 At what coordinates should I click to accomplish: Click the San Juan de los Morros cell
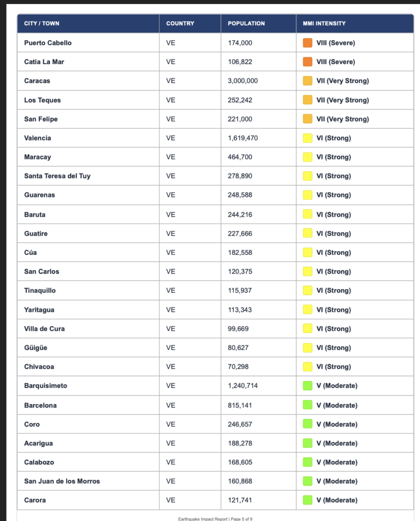[x=88, y=481]
